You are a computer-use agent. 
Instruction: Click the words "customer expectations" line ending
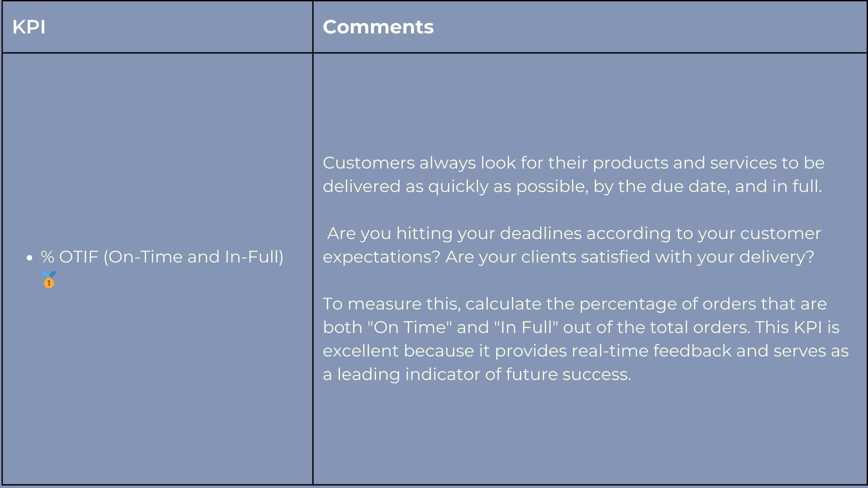tap(780, 233)
